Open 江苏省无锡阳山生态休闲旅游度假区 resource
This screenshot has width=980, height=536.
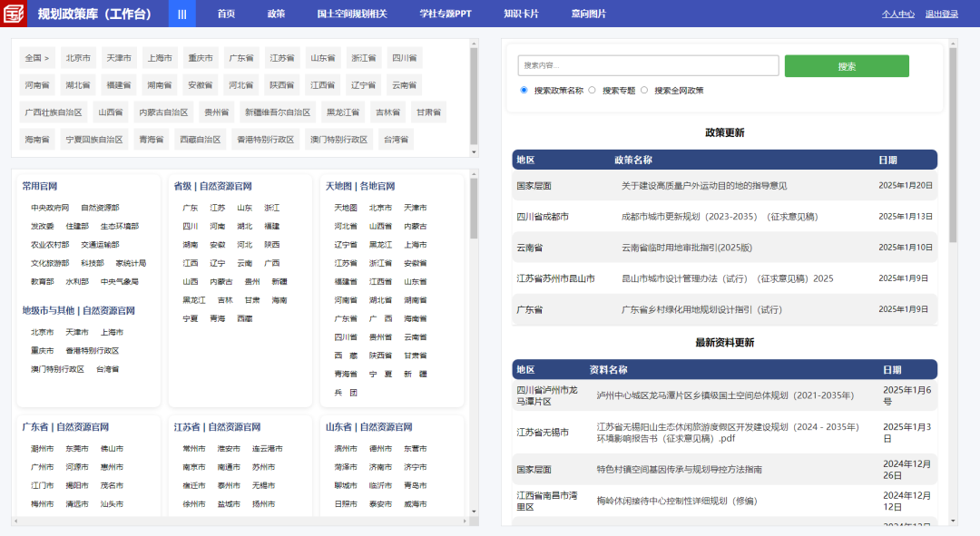[x=728, y=433]
